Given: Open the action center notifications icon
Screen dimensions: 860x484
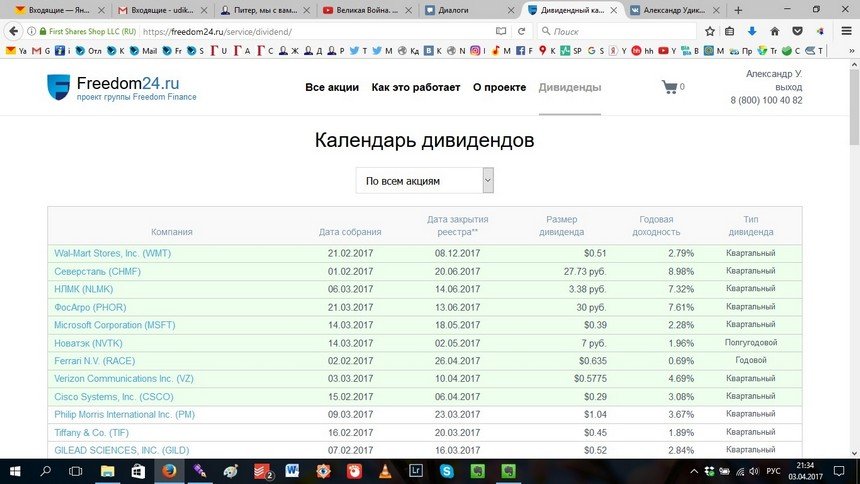Looking at the screenshot, I should (839, 471).
